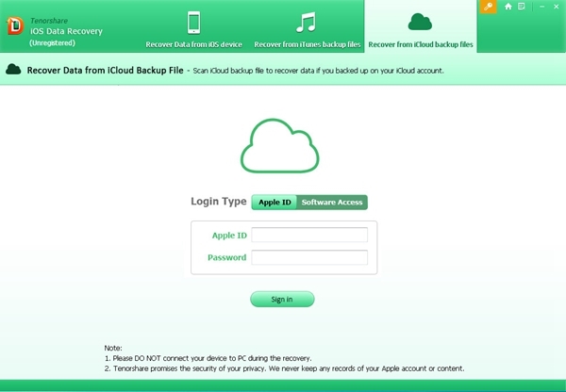Open the notes menu icon beside home
This screenshot has width=566, height=392.
tap(521, 7)
